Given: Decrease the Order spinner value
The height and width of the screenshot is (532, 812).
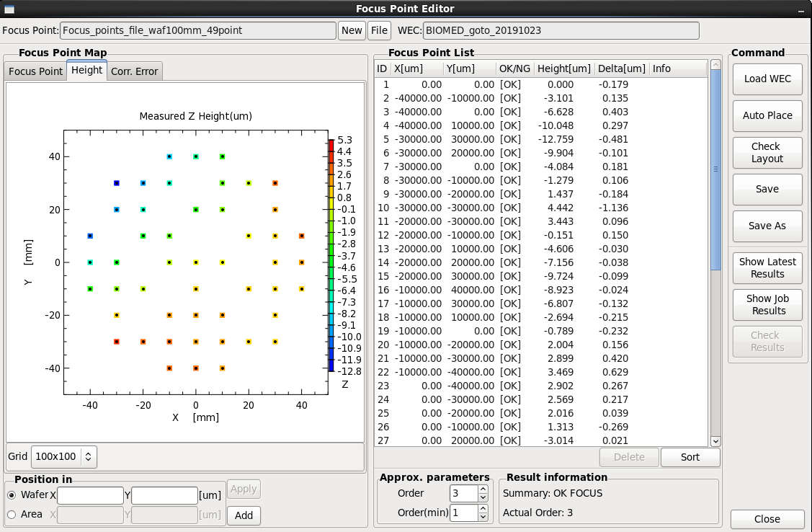Looking at the screenshot, I should point(483,498).
